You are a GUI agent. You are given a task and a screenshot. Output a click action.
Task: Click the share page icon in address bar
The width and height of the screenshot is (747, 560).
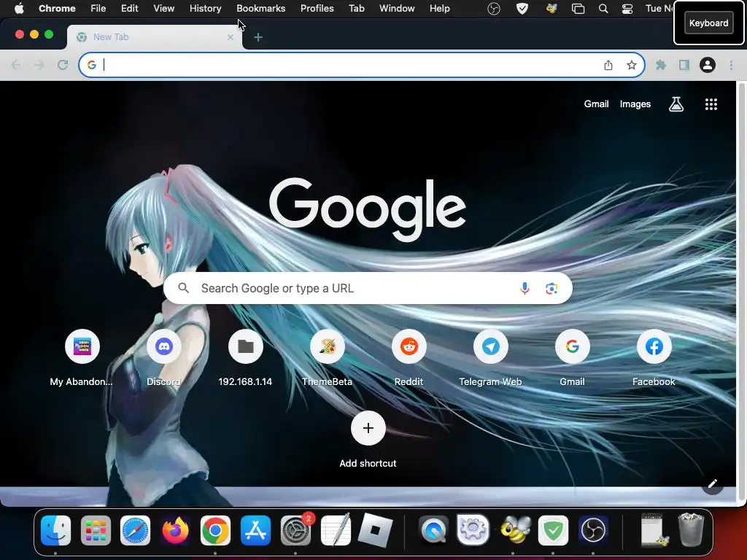point(608,65)
